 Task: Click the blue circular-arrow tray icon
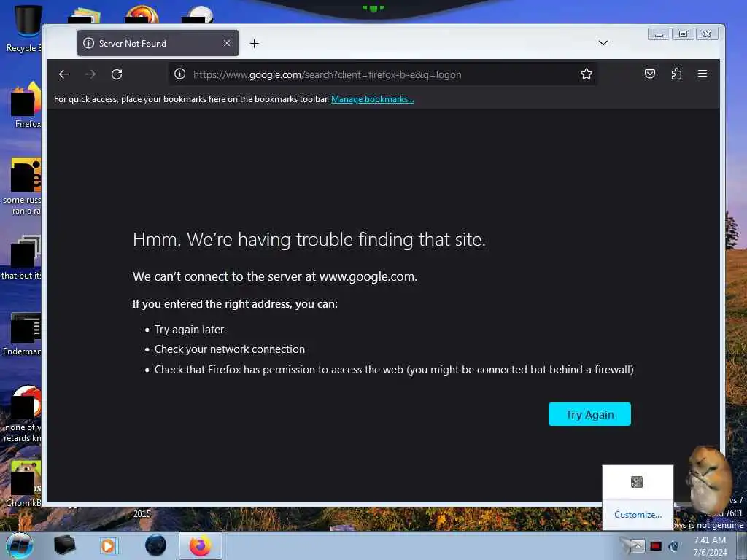click(673, 546)
